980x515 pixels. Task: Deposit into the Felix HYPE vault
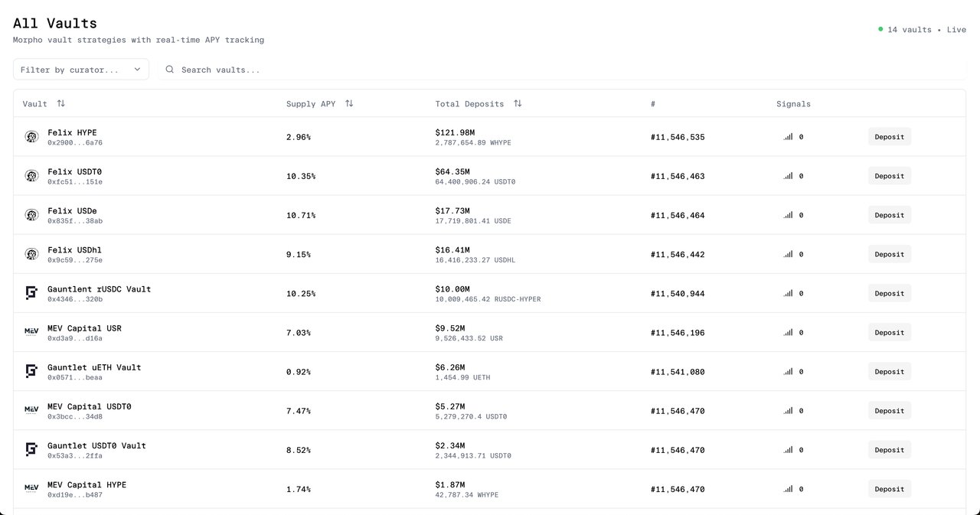(x=890, y=137)
